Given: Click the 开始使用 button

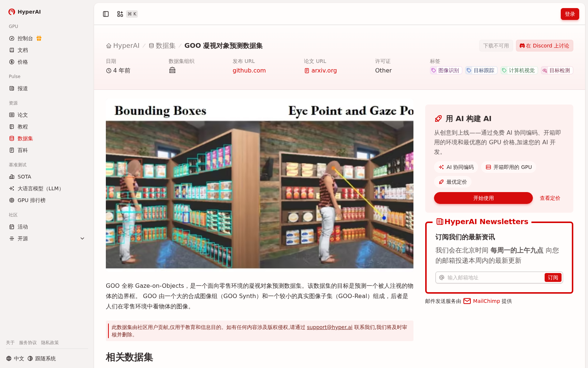Looking at the screenshot, I should (483, 198).
